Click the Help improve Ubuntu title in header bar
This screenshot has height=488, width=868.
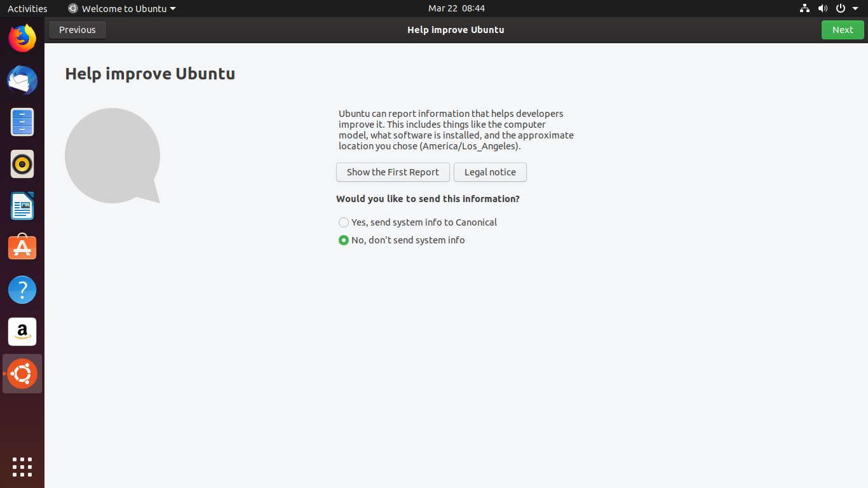456,30
